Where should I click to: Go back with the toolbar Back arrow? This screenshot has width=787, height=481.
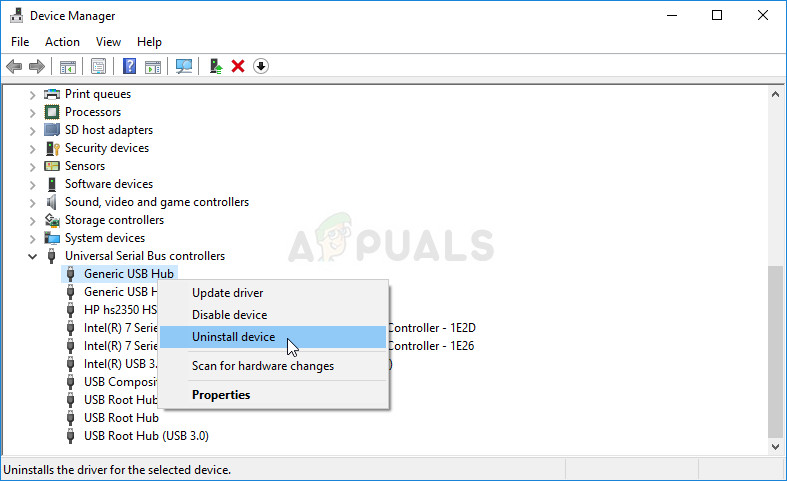[14, 66]
